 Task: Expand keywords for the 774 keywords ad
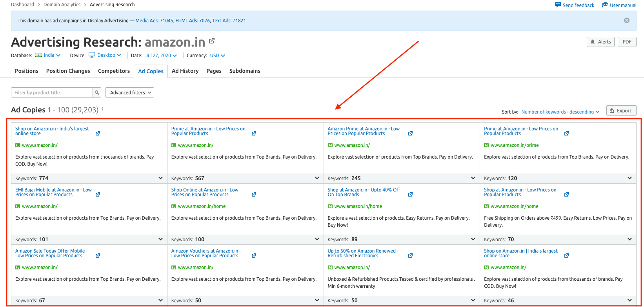coord(160,178)
